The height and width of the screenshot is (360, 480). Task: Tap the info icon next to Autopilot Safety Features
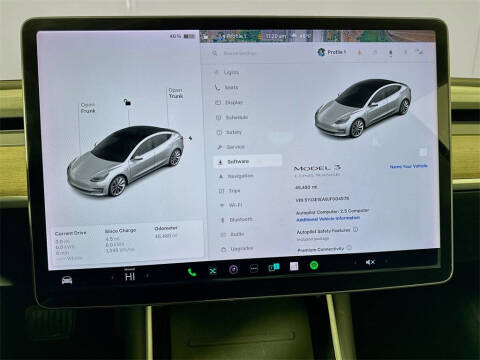pyautogui.click(x=355, y=229)
